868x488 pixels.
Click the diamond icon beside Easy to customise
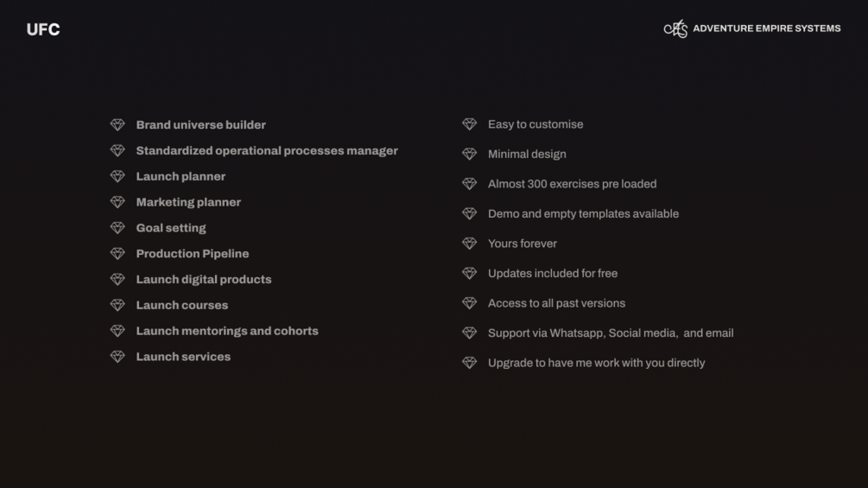tap(469, 124)
